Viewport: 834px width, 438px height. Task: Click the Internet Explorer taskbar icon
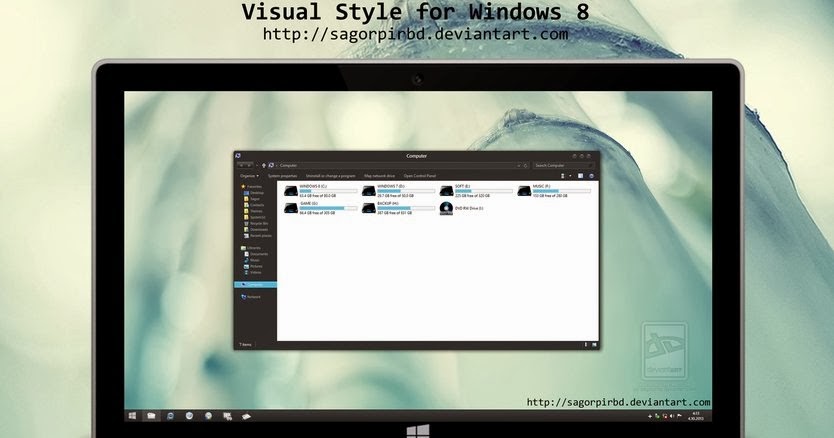pos(170,416)
